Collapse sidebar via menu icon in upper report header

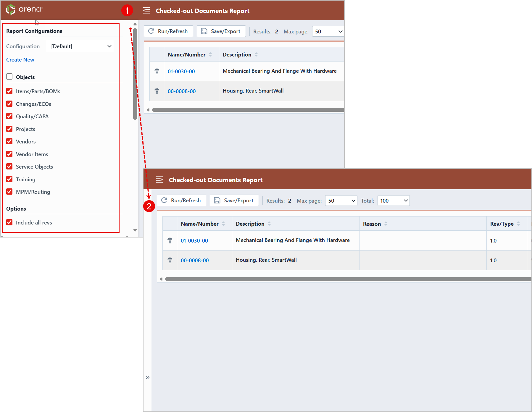(x=146, y=11)
